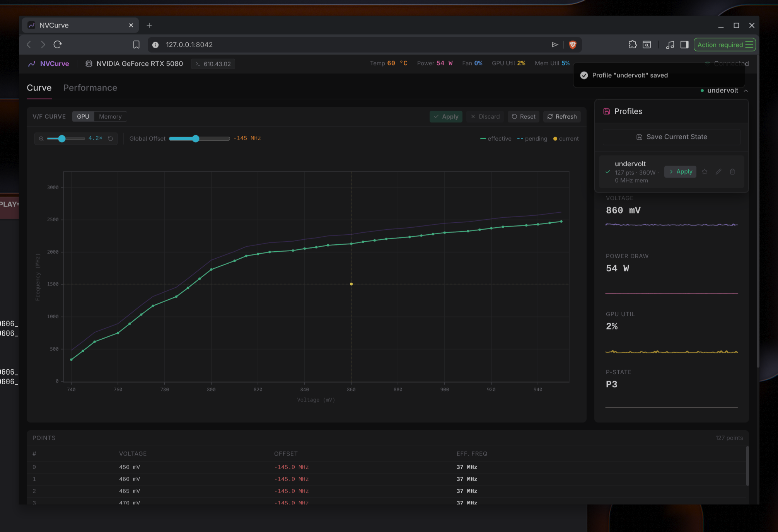Screen dimensions: 778x532
Task: Open the browser extensions puzzle icon
Action: (632, 45)
